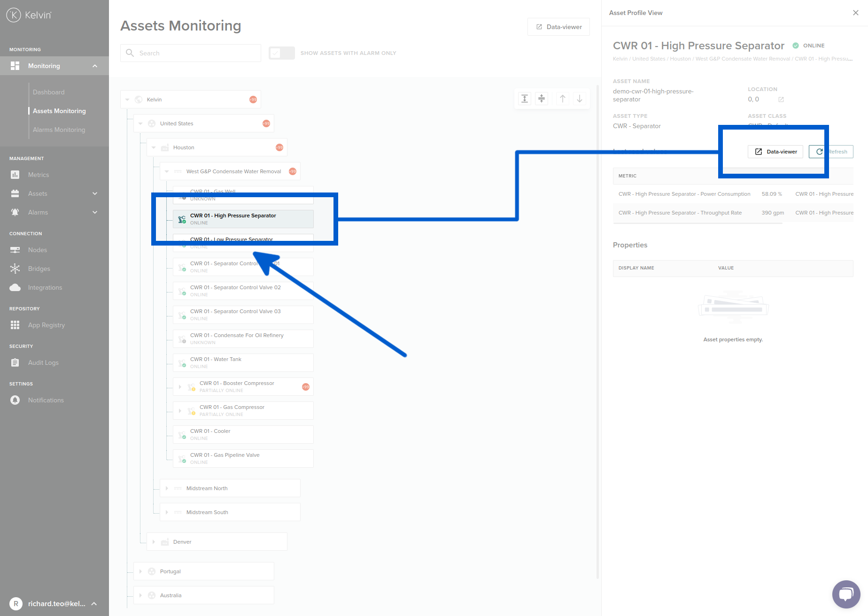
Task: Enable the Show Assets With Alarm Only switch
Action: [x=281, y=53]
